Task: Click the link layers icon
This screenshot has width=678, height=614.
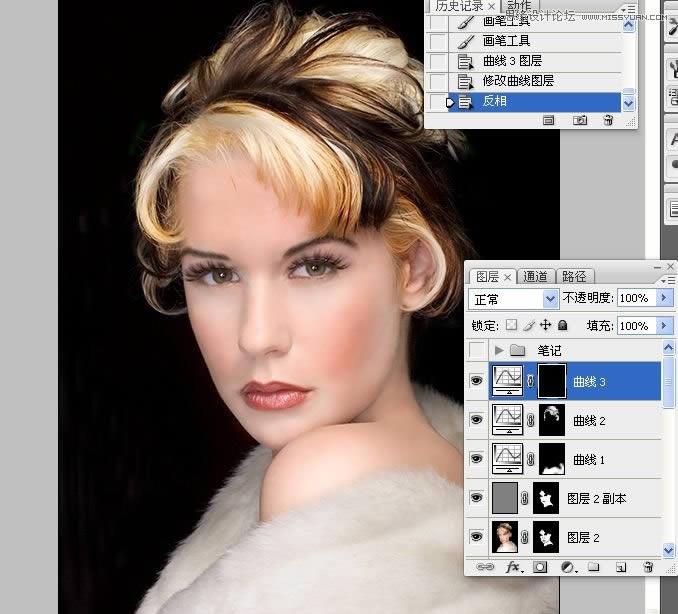Action: pyautogui.click(x=485, y=567)
